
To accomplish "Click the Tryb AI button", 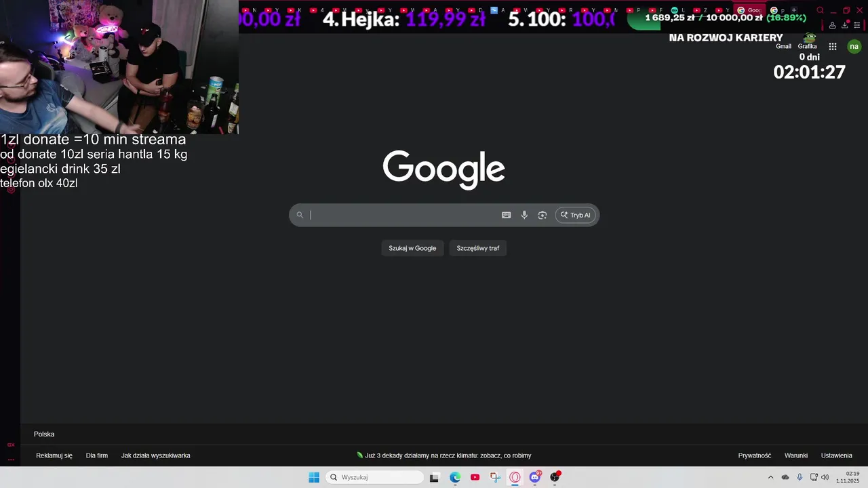I will [576, 215].
